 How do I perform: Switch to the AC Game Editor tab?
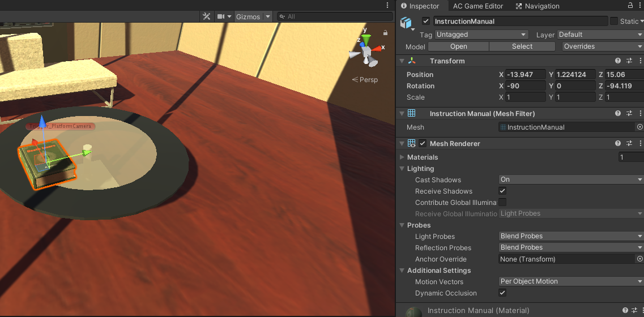[477, 6]
